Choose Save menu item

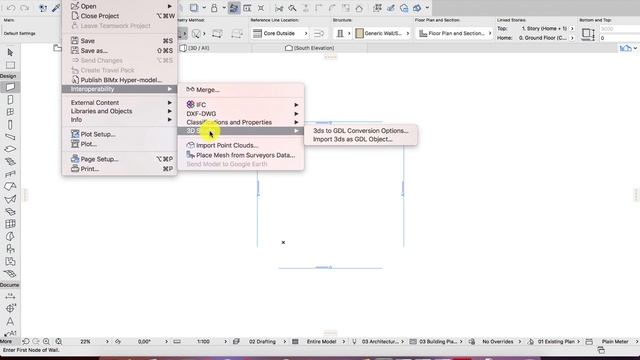(x=119, y=41)
